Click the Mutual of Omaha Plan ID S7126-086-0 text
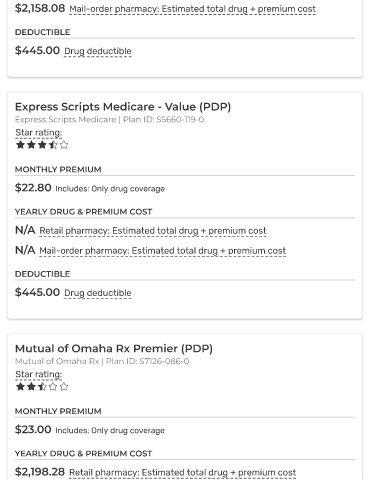The height and width of the screenshot is (480, 370). click(x=147, y=361)
